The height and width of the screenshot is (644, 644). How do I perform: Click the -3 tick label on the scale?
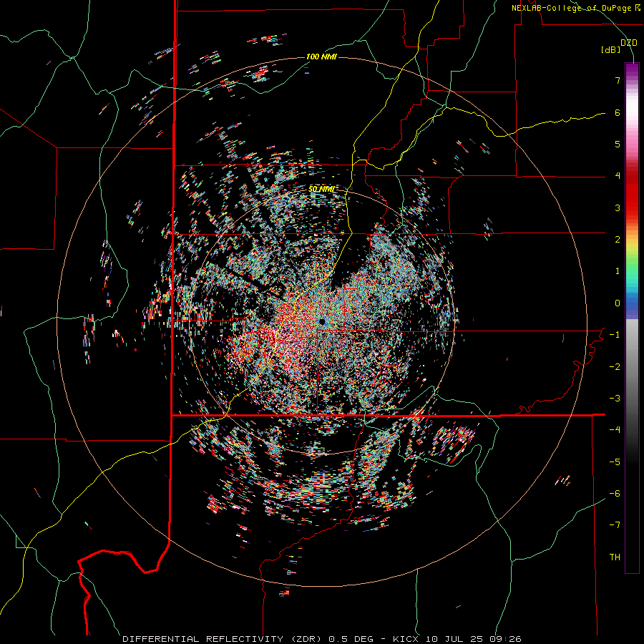[615, 399]
